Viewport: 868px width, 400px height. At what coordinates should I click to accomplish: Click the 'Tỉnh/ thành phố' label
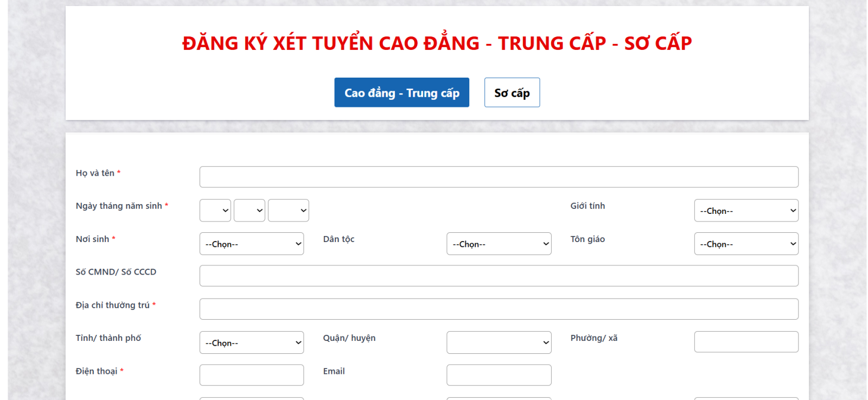(x=108, y=338)
